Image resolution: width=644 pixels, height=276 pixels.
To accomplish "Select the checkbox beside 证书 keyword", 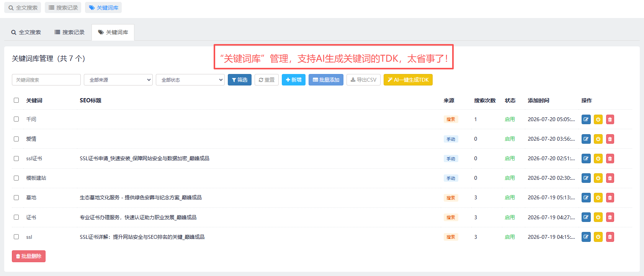I will (16, 217).
